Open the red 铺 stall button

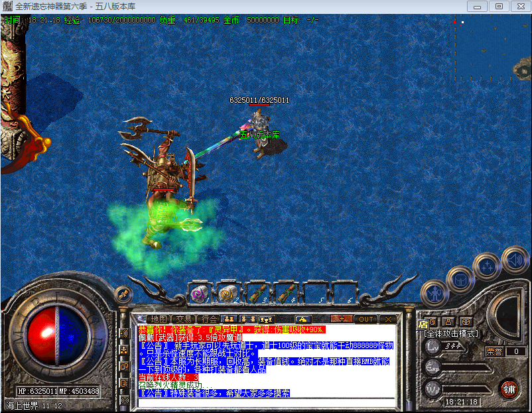coord(509,389)
